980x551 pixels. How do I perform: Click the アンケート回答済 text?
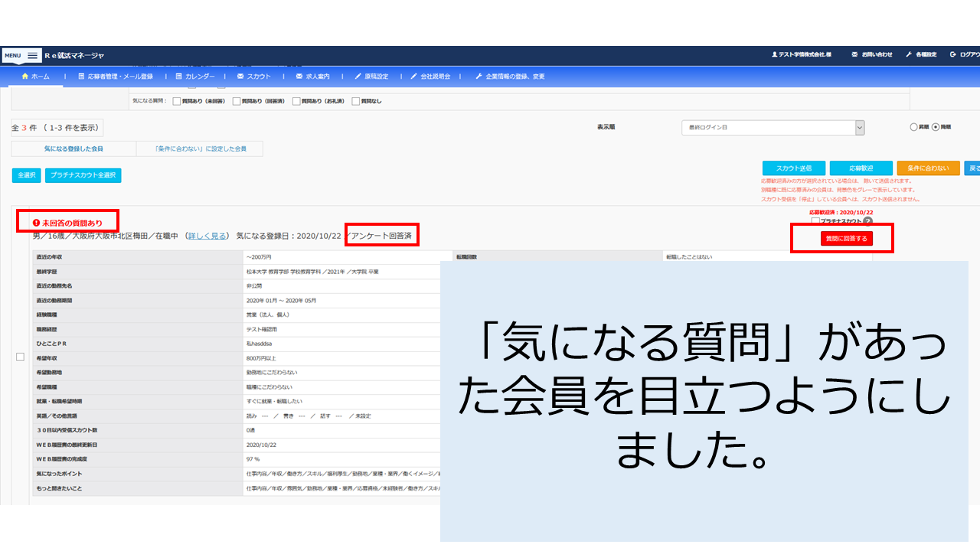[x=381, y=236]
